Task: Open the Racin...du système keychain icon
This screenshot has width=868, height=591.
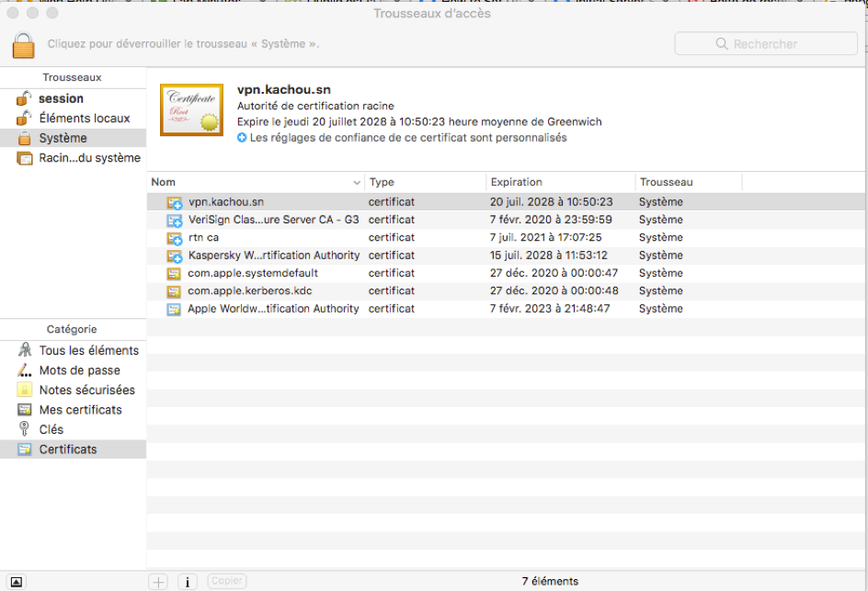Action: tap(24, 158)
